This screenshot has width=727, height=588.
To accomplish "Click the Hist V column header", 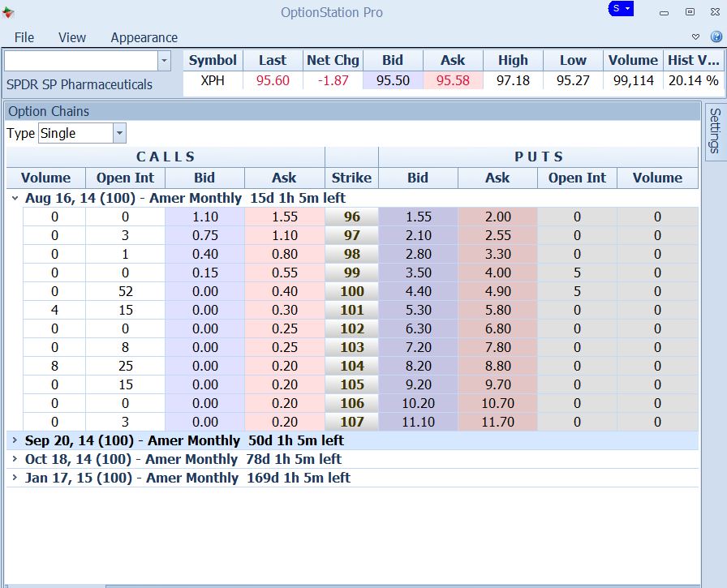I will tap(693, 60).
